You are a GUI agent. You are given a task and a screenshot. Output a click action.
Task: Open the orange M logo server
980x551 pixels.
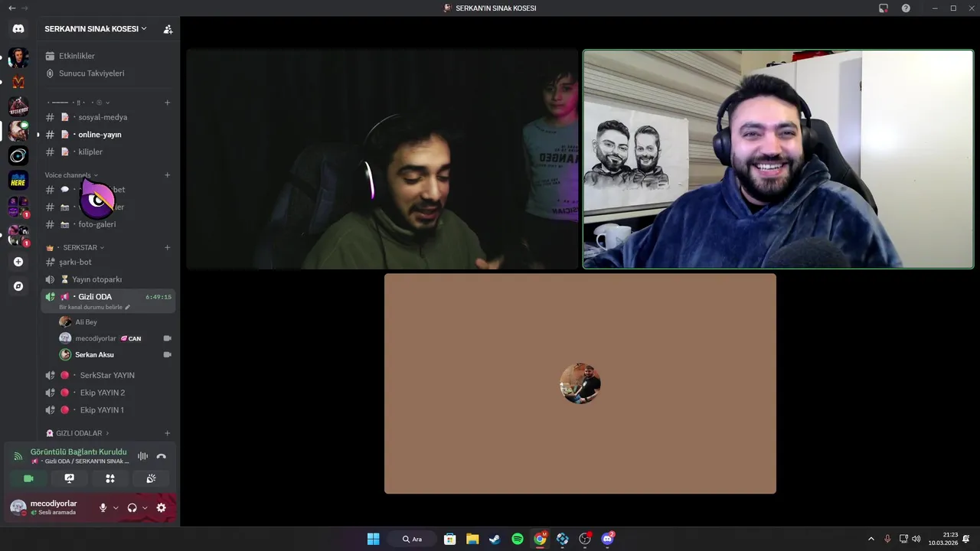tap(18, 82)
